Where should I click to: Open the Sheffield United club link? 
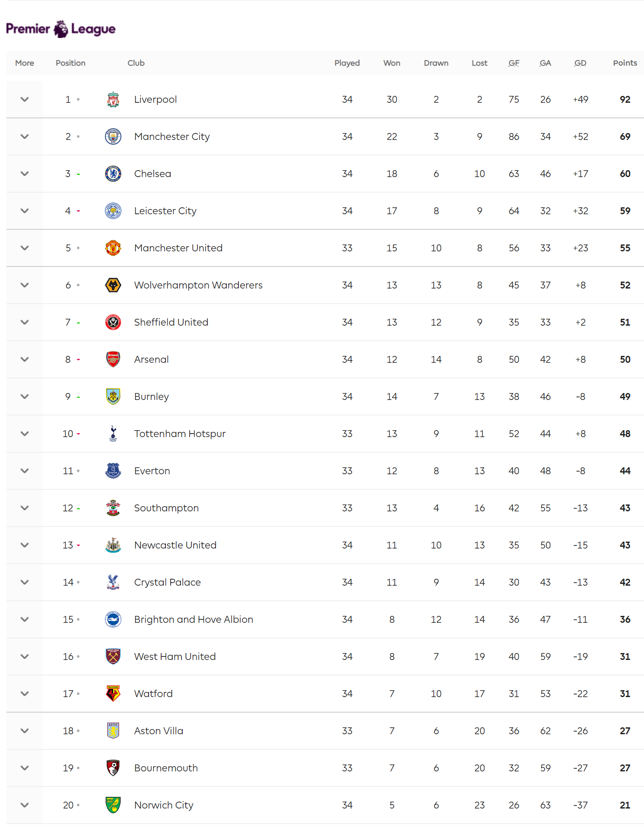[171, 322]
